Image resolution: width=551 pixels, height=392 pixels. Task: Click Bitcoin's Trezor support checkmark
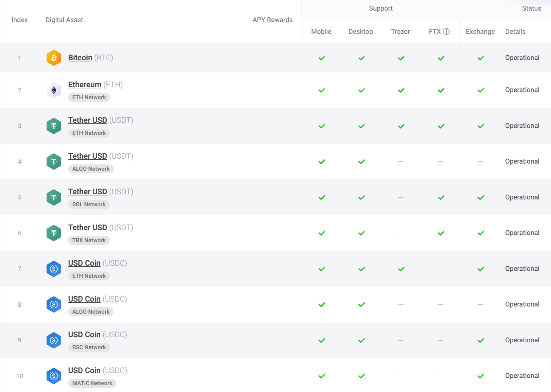(401, 58)
